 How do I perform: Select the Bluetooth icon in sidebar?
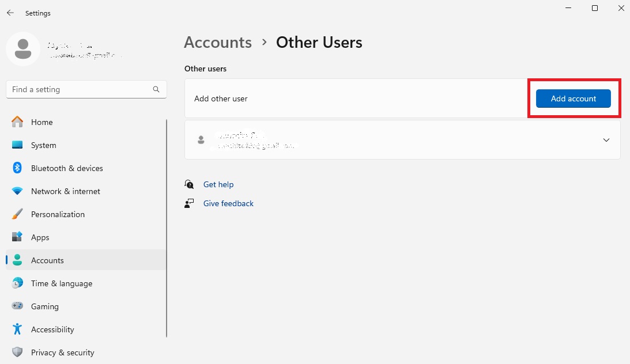click(x=17, y=168)
